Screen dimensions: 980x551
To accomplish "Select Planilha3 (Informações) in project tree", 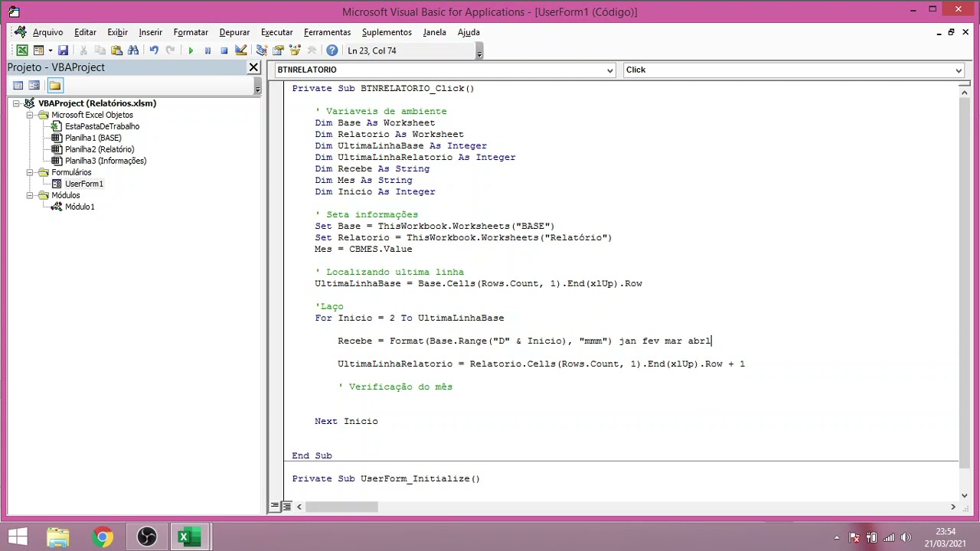I will 106,161.
